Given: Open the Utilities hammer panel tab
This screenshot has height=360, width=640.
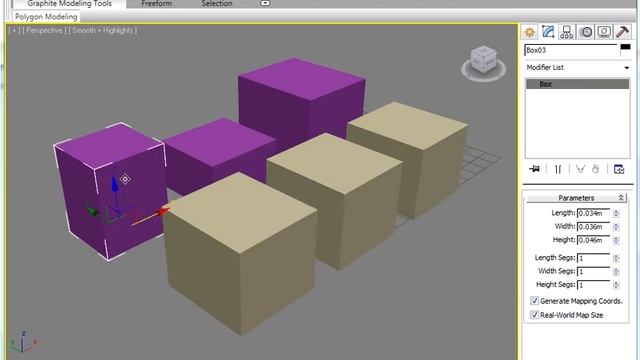Looking at the screenshot, I should (623, 32).
